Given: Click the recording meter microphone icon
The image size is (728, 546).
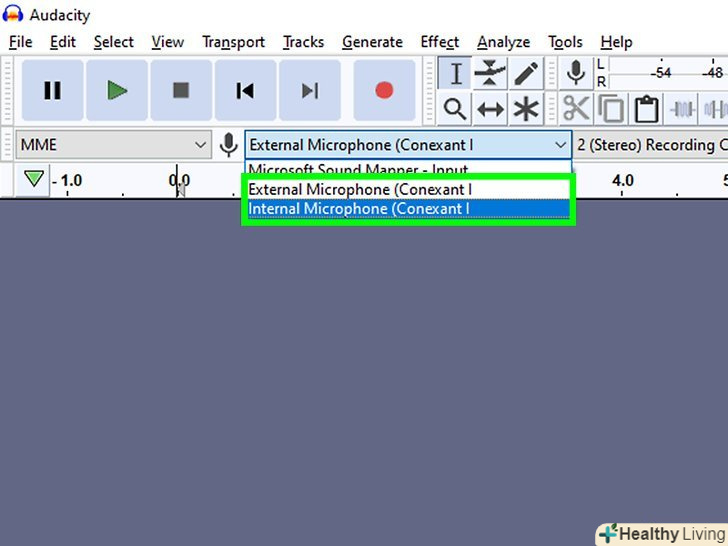Looking at the screenshot, I should tap(576, 73).
